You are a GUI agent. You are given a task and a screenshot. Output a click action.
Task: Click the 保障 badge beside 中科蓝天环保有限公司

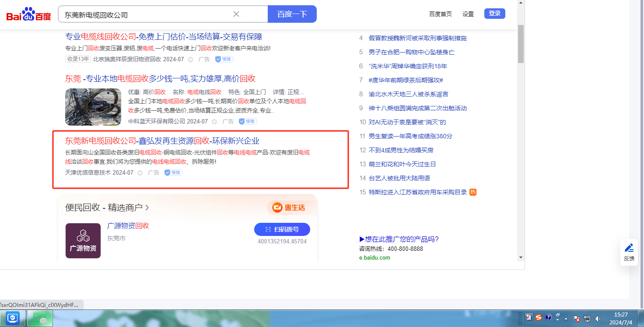coord(248,121)
